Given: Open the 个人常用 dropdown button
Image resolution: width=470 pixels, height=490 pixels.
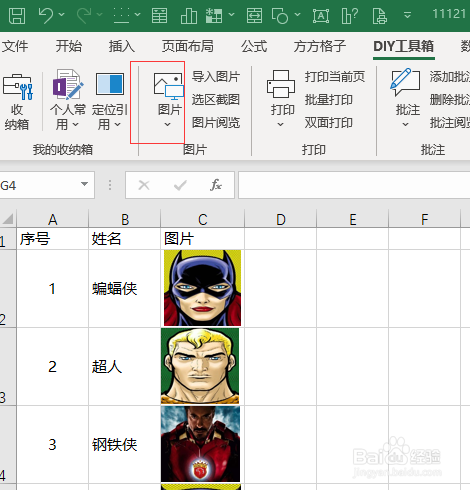Looking at the screenshot, I should point(68,100).
